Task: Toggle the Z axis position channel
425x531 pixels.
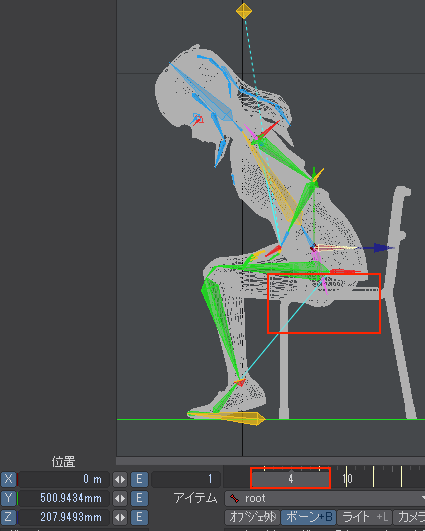Action: [8, 517]
